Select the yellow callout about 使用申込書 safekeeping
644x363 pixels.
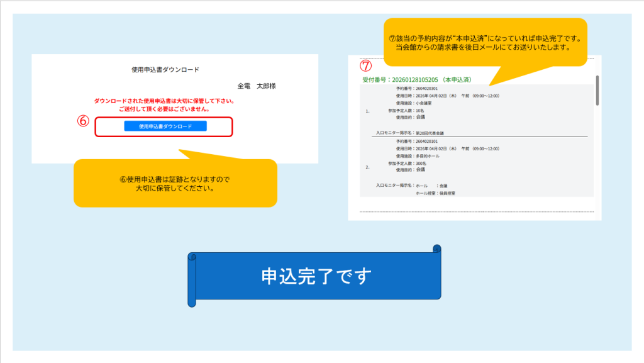point(175,183)
